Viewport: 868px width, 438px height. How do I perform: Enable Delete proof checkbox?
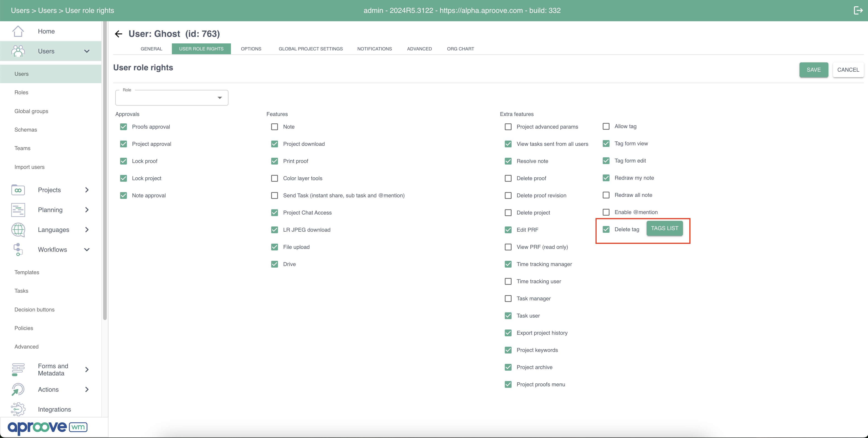coord(508,178)
